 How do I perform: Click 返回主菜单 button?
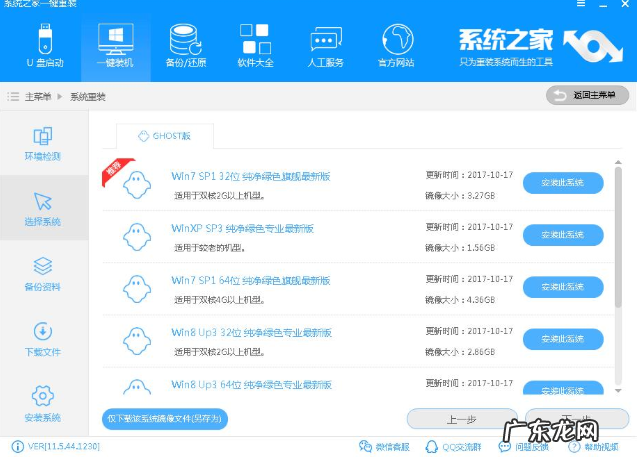click(587, 95)
